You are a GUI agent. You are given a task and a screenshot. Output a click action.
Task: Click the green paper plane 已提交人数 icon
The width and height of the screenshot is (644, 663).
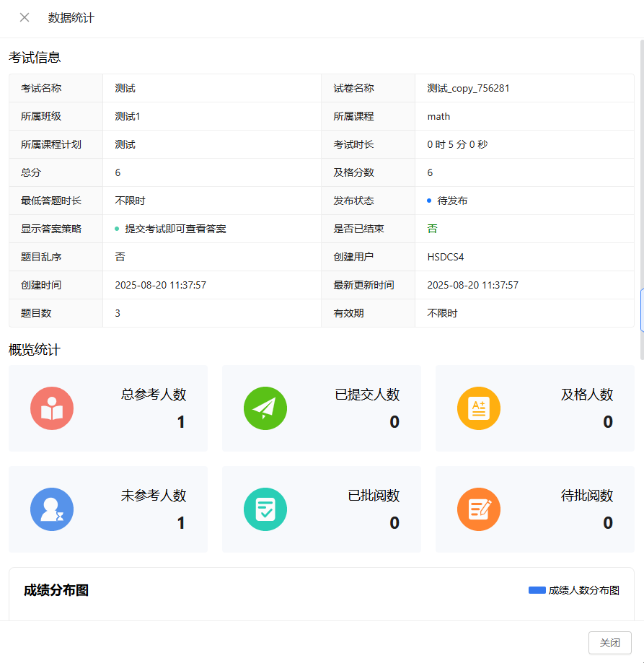pyautogui.click(x=265, y=408)
